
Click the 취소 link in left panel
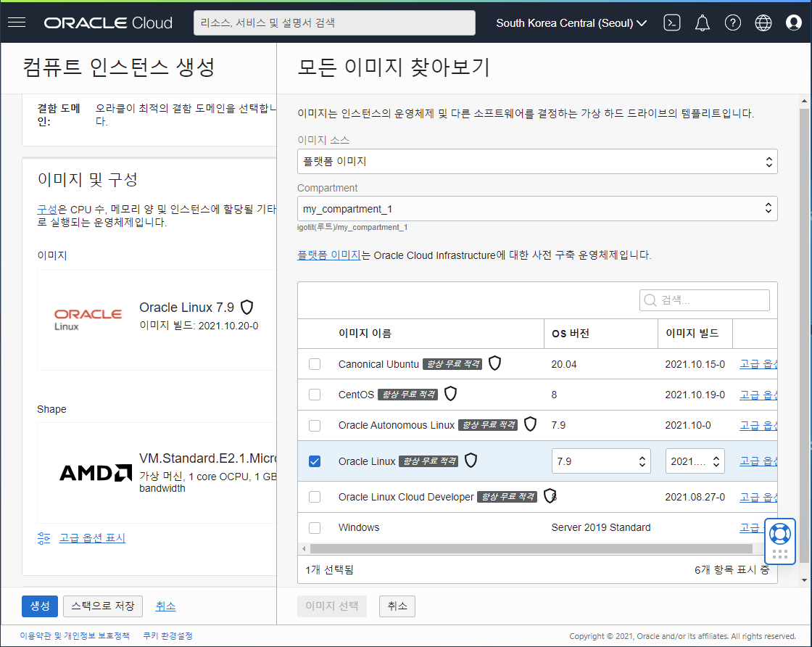tap(166, 606)
